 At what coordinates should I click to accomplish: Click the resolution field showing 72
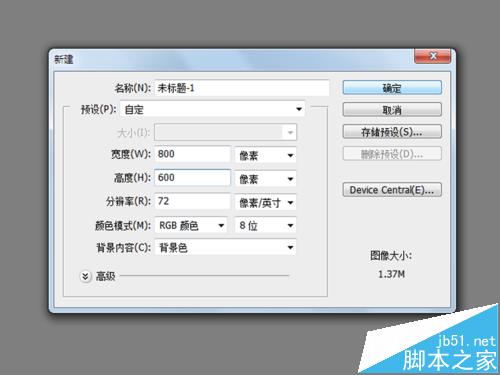[x=192, y=201]
